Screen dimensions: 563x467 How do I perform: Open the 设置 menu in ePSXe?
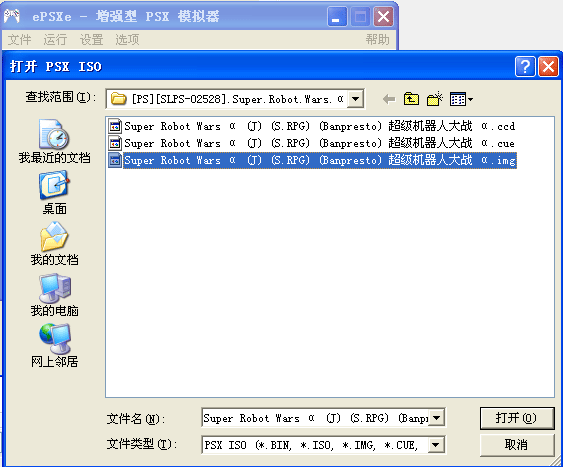[x=91, y=39]
